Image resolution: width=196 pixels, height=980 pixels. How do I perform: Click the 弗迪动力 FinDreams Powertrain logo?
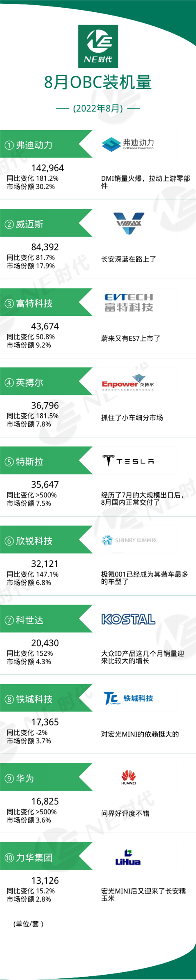[x=128, y=144]
